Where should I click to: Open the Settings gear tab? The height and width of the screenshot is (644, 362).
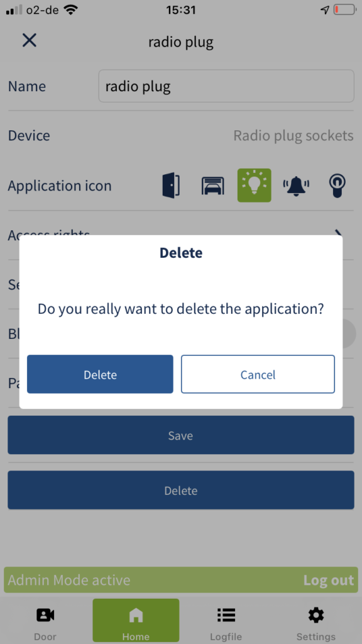316,621
